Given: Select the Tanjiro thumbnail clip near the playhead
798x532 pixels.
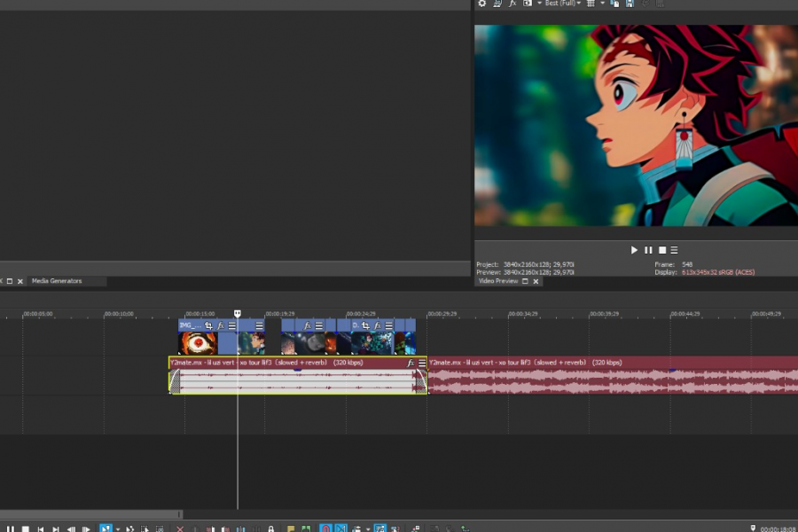Looking at the screenshot, I should 252,343.
